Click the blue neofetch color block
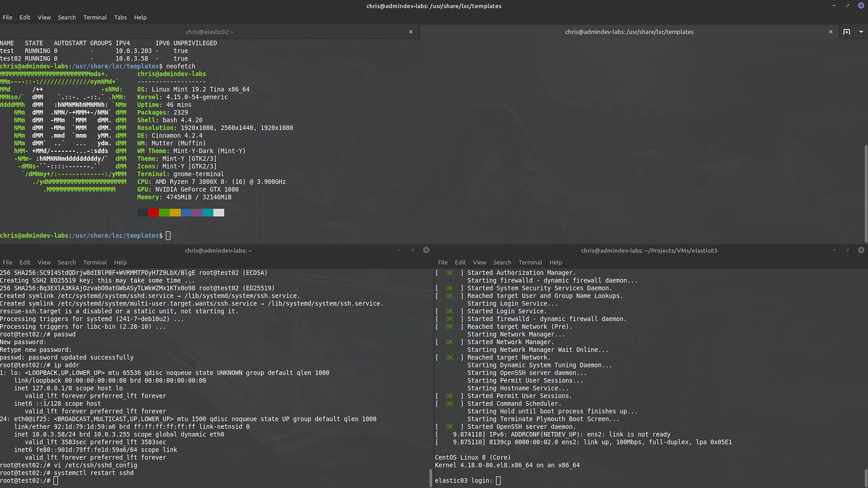 click(186, 213)
